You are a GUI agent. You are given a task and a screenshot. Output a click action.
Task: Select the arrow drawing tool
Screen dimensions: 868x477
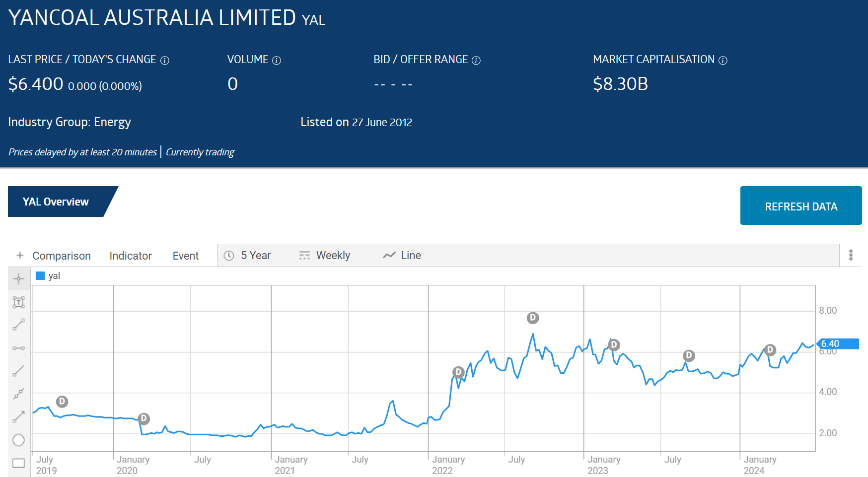19,417
